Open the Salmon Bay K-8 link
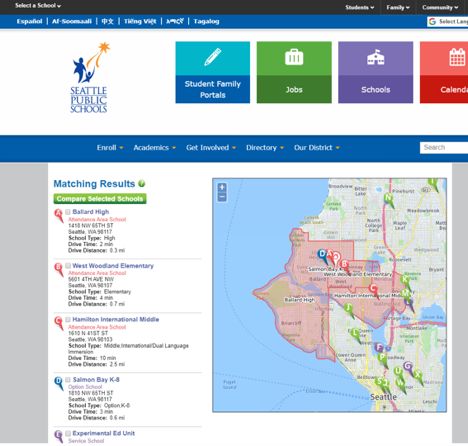 96,380
